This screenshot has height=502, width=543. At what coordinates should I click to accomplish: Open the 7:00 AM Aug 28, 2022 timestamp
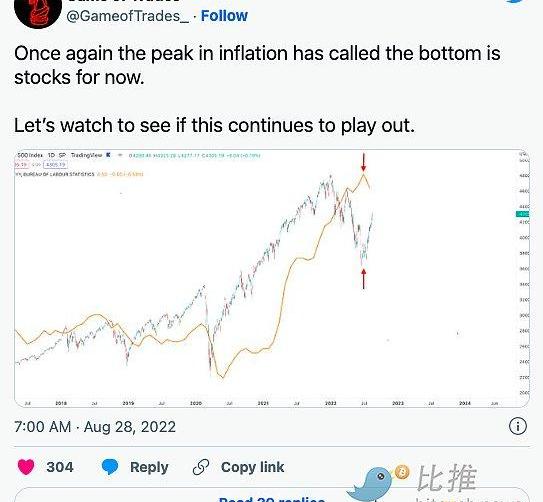tap(95, 427)
